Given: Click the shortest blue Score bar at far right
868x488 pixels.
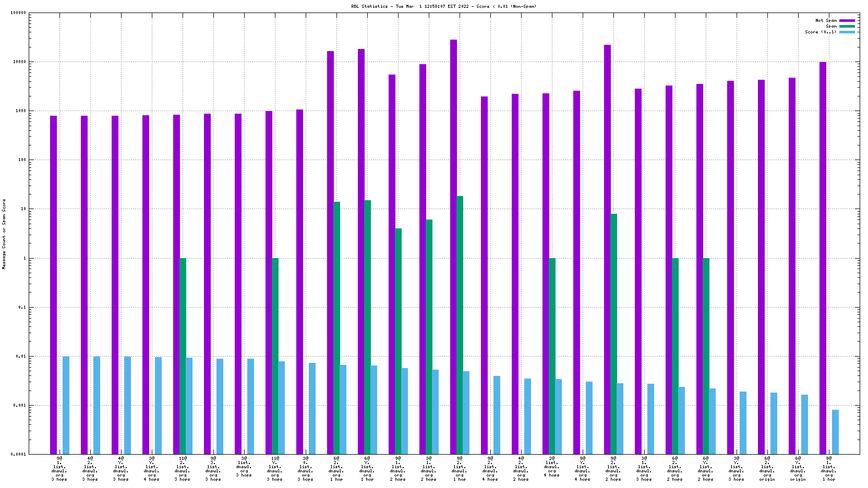Looking at the screenshot, I should click(x=835, y=432).
